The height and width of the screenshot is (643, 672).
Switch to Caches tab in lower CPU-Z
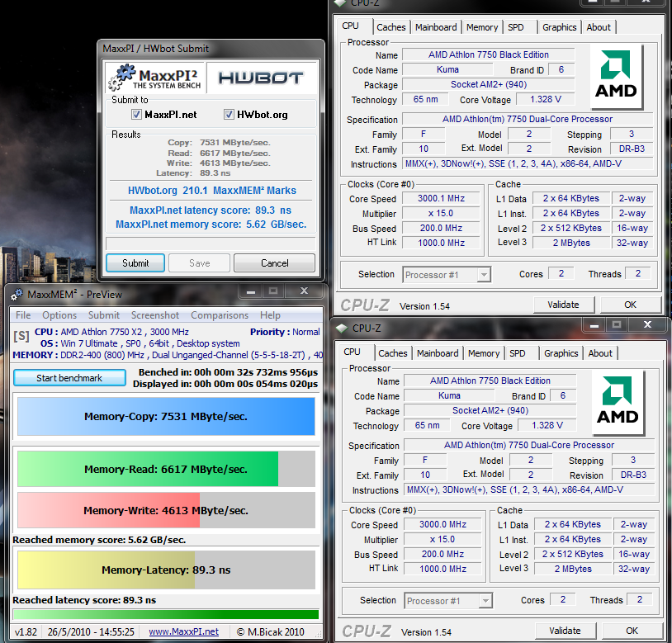[x=393, y=353]
